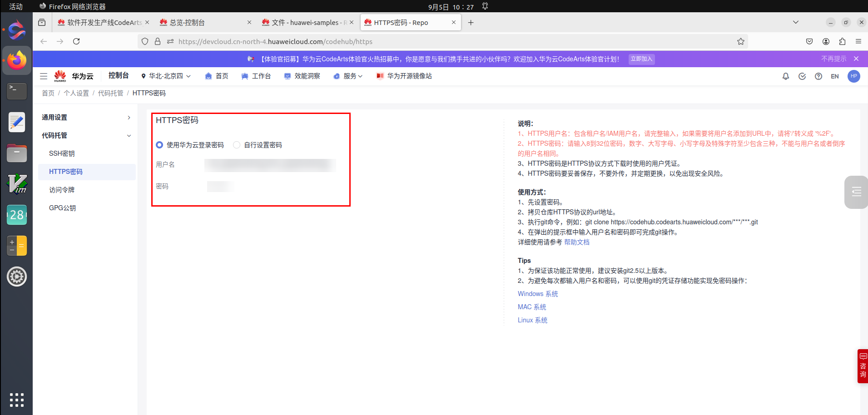Close the HTTPS密码 - Repo tab
Viewport: 868px width, 415px height.
(x=454, y=22)
